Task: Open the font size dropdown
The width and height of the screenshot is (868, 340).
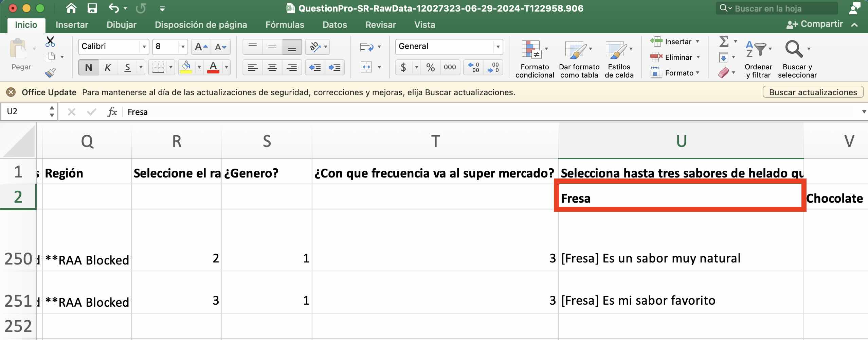Action: (183, 47)
